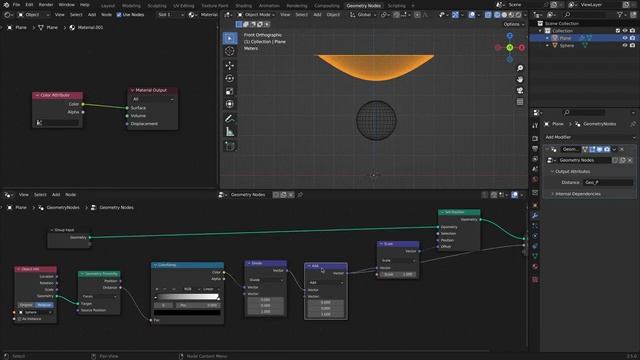Open the Node menu in geometry node editor
This screenshot has height=360, width=640.
pyautogui.click(x=71, y=195)
